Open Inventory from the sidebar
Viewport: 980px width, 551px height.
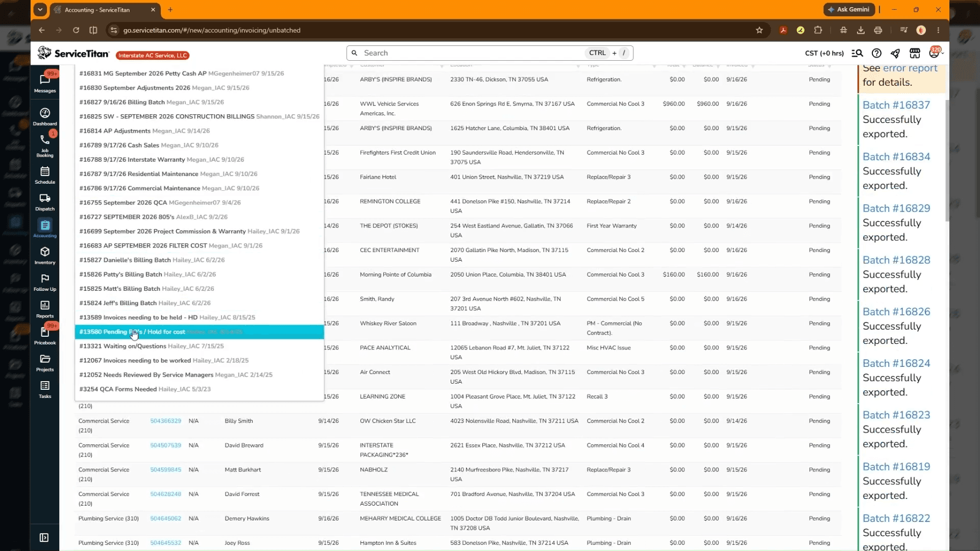45,256
